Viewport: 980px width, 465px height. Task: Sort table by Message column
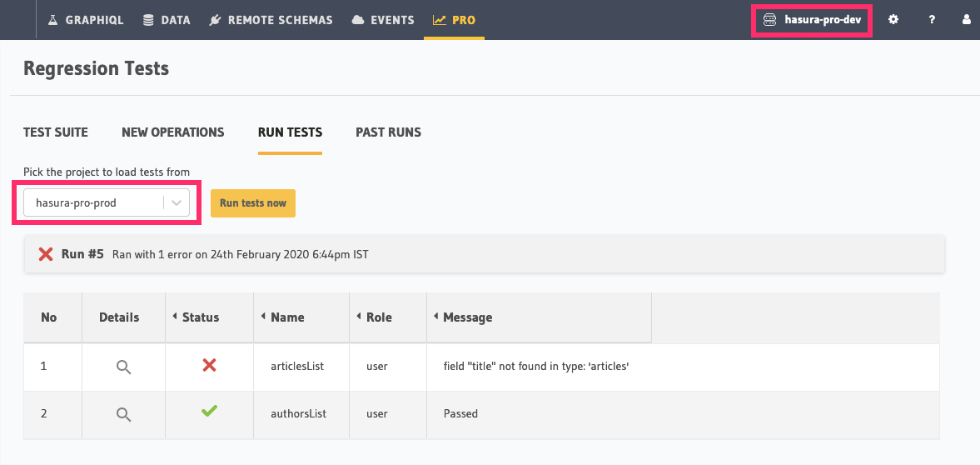(x=467, y=317)
